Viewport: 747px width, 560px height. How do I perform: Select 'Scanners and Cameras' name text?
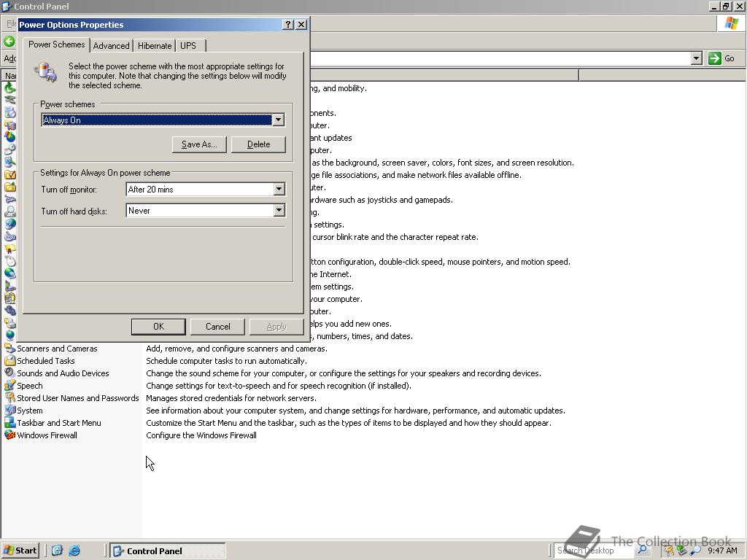[x=57, y=349]
